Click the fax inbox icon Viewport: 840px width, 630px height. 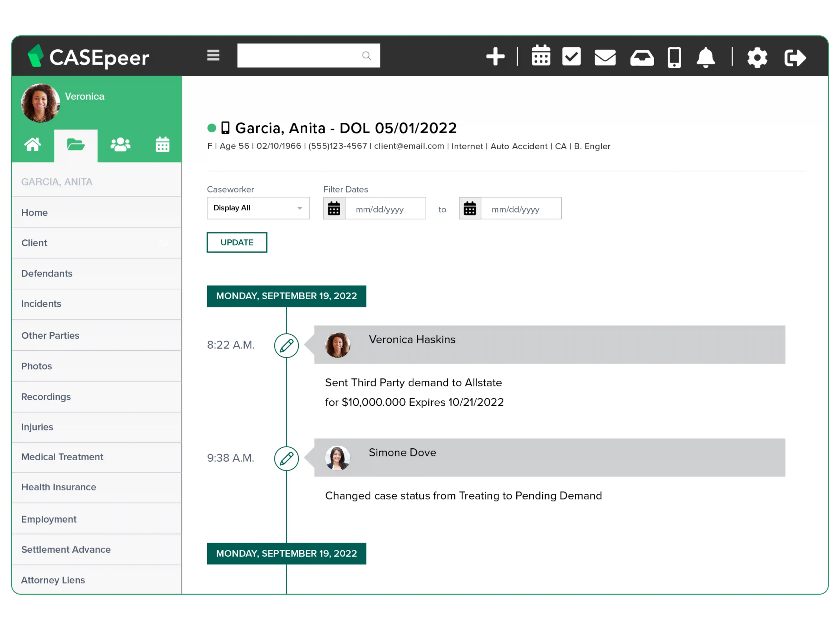click(642, 57)
